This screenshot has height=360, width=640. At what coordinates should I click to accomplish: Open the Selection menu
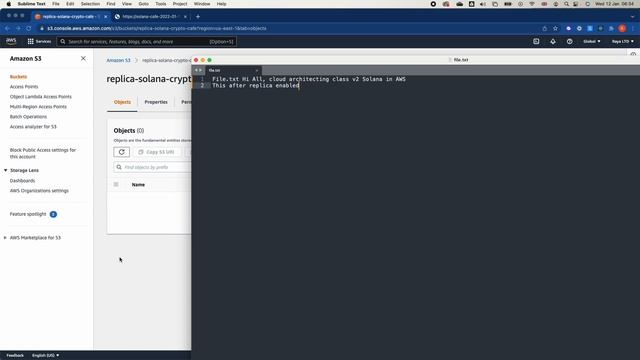point(90,4)
